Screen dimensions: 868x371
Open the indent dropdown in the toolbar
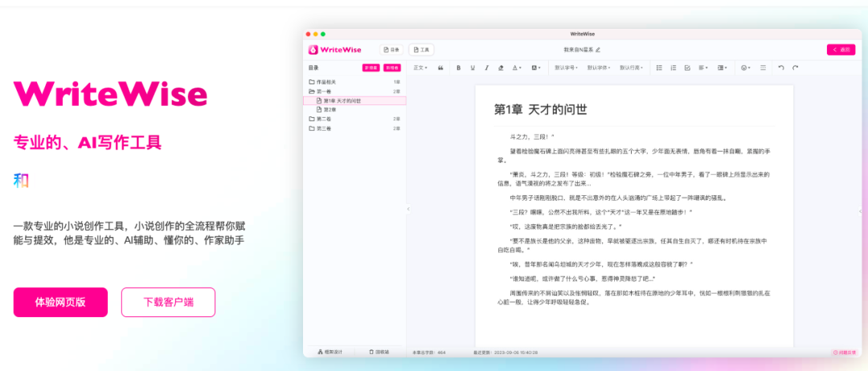click(x=722, y=68)
